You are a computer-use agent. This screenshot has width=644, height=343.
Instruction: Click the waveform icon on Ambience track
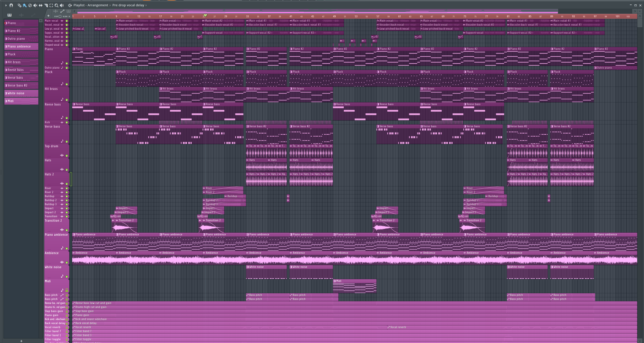click(62, 262)
